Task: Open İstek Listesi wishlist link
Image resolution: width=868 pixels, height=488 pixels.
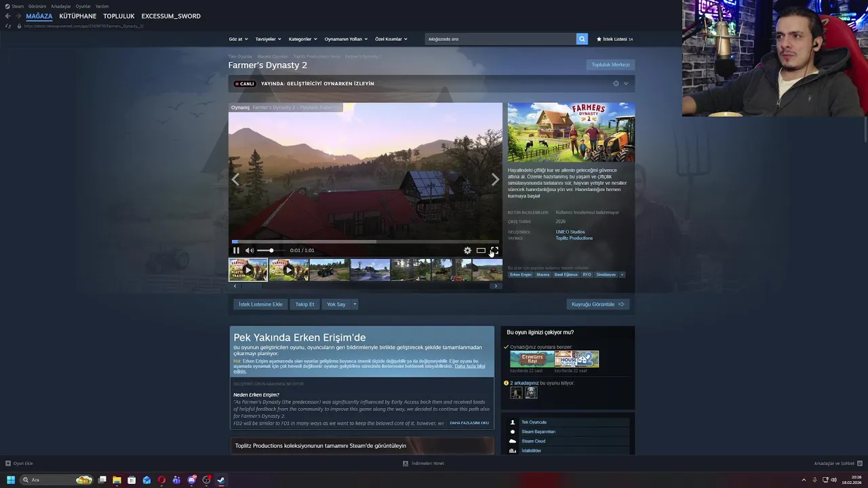Action: click(614, 39)
